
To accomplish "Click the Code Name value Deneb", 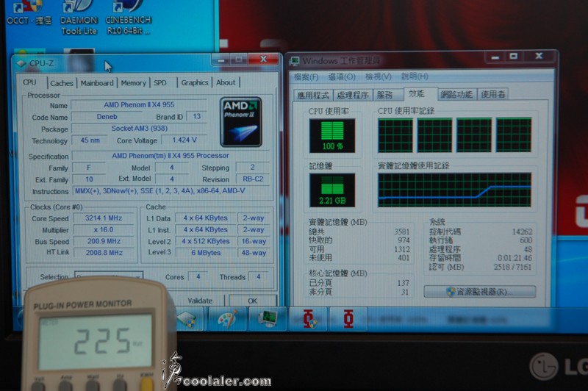I will [107, 117].
